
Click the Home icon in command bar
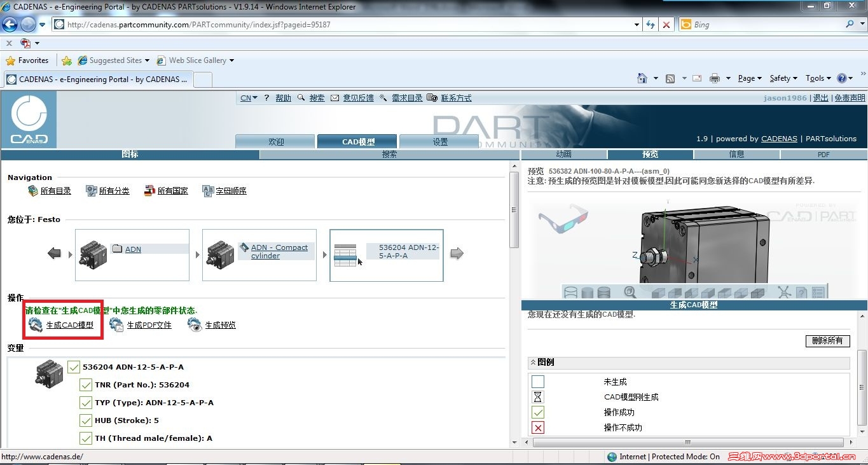pos(642,78)
